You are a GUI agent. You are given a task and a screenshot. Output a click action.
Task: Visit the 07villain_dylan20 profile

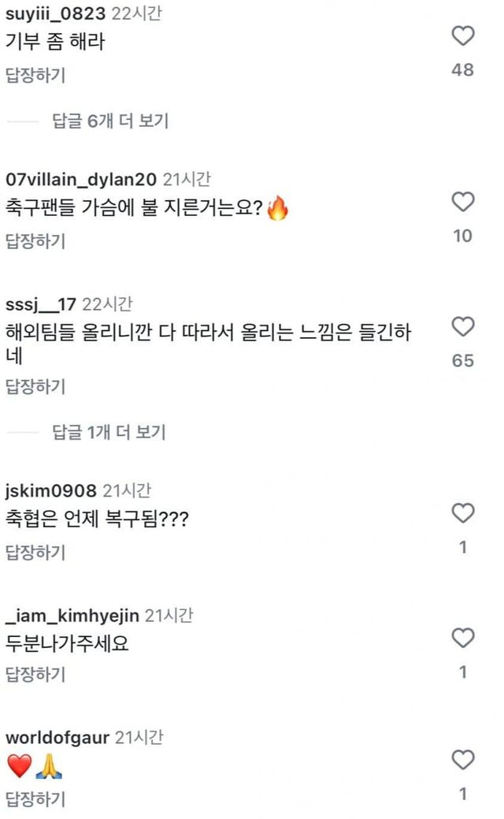tap(82, 180)
